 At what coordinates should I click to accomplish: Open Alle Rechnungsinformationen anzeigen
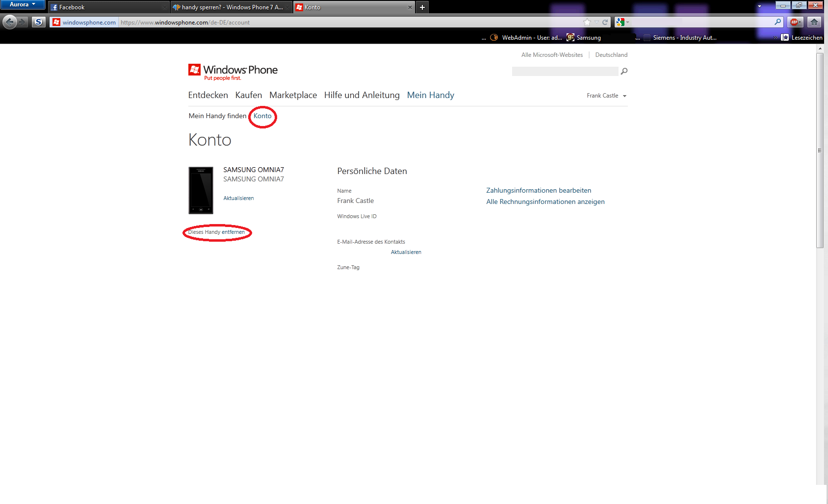tap(545, 202)
